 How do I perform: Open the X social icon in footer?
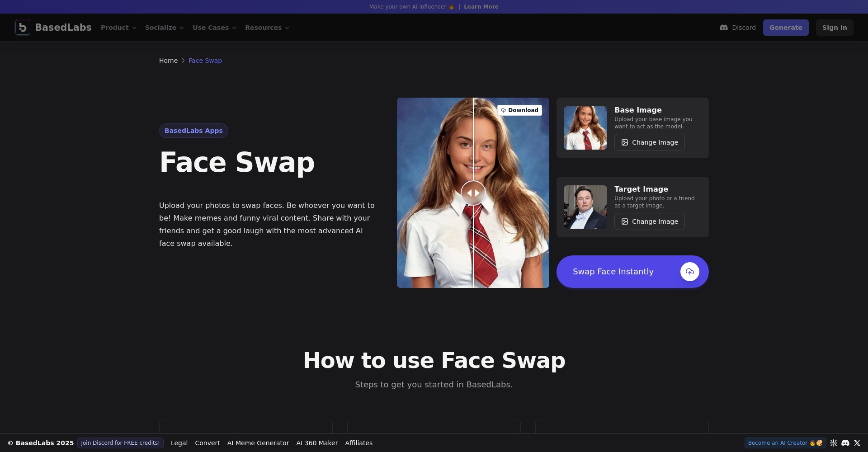click(x=857, y=443)
